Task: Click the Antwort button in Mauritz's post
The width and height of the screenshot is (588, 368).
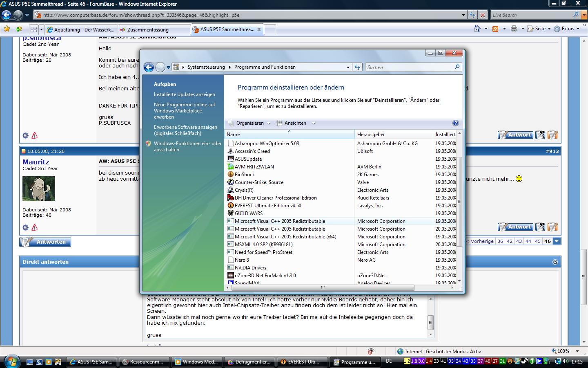Action: pos(515,227)
